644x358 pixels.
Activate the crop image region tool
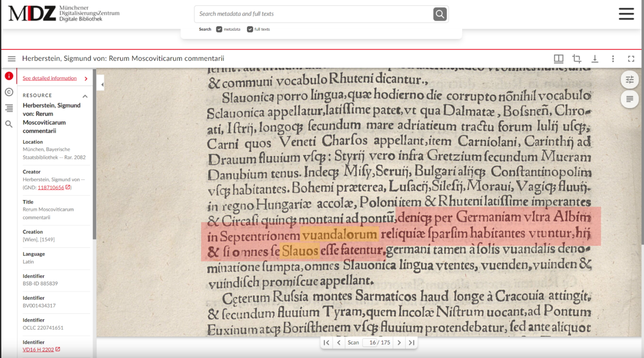point(577,59)
